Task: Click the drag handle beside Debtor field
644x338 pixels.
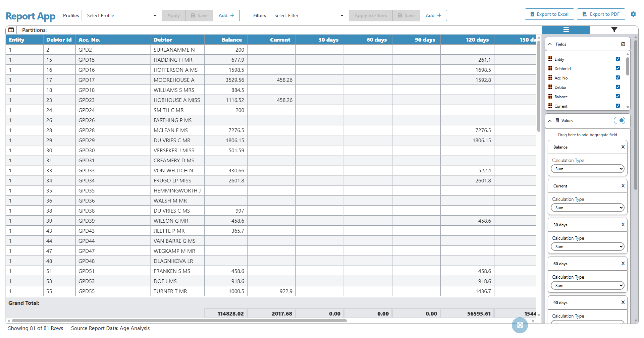Action: pyautogui.click(x=550, y=87)
